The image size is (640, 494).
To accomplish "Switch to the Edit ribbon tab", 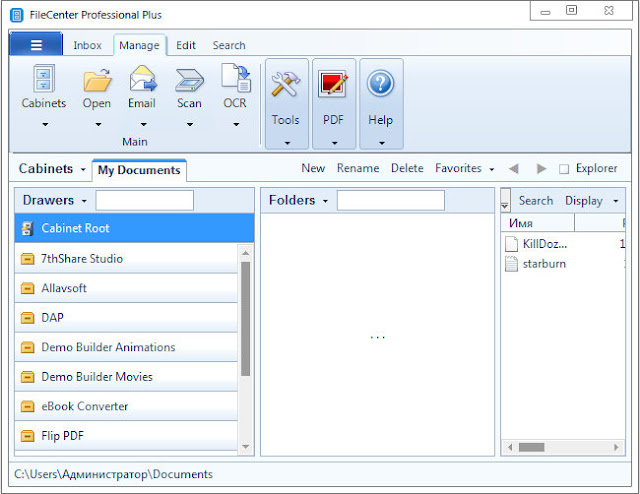I will [186, 45].
